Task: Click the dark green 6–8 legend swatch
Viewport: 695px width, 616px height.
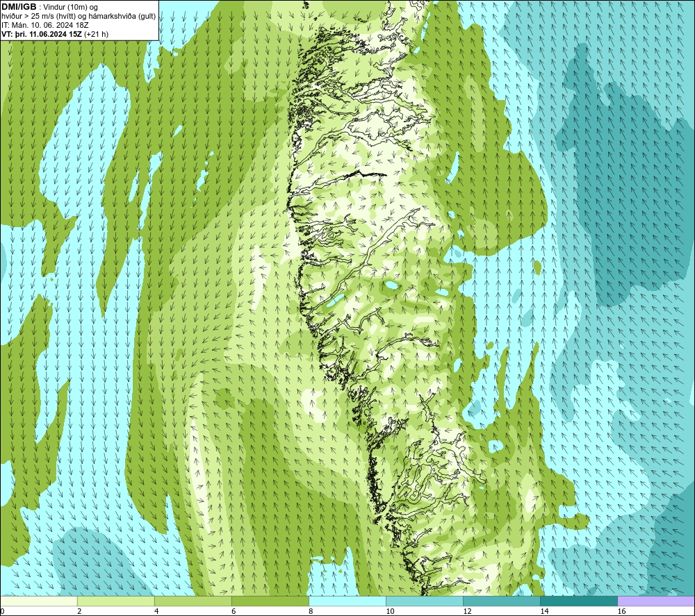Action: pos(270,601)
